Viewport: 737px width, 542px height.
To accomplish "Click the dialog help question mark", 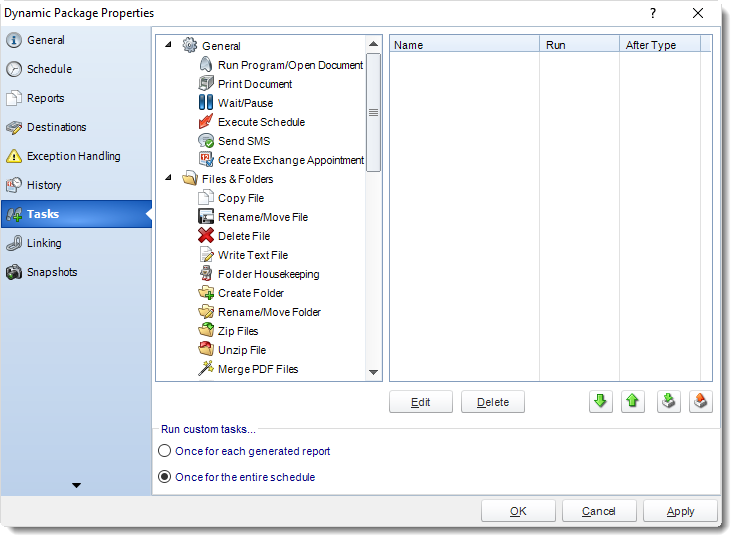I will (652, 13).
